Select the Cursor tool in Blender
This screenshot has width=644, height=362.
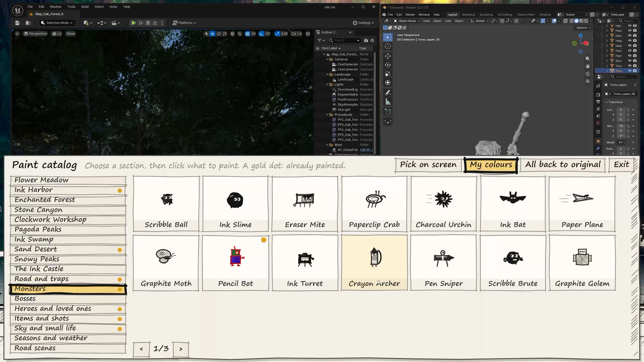(x=388, y=46)
